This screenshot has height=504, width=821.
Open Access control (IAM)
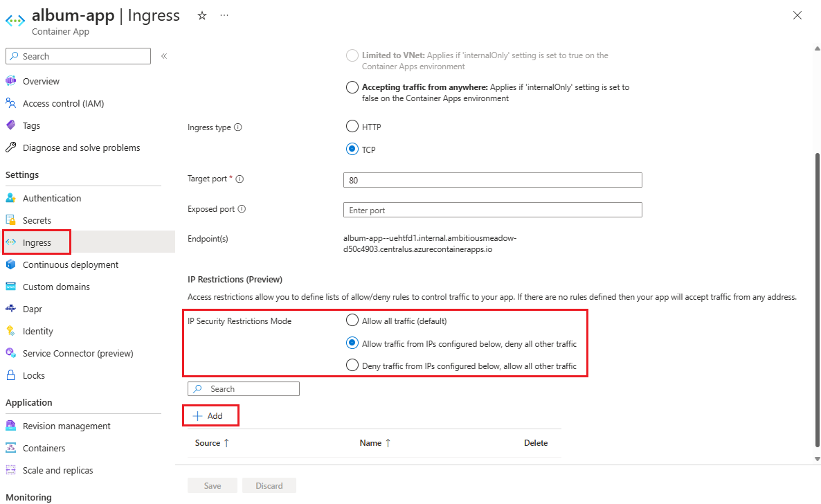[x=64, y=102]
